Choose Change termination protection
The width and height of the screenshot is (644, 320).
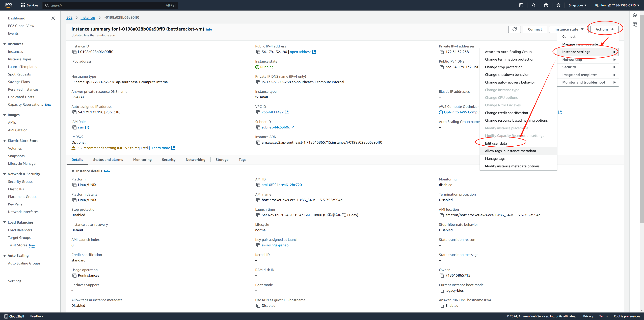click(x=518, y=59)
